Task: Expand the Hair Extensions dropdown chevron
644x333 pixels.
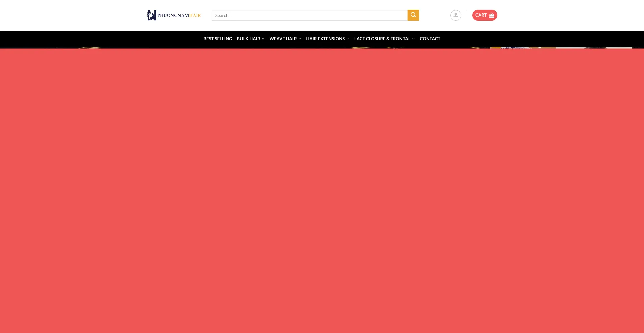Action: (347, 39)
